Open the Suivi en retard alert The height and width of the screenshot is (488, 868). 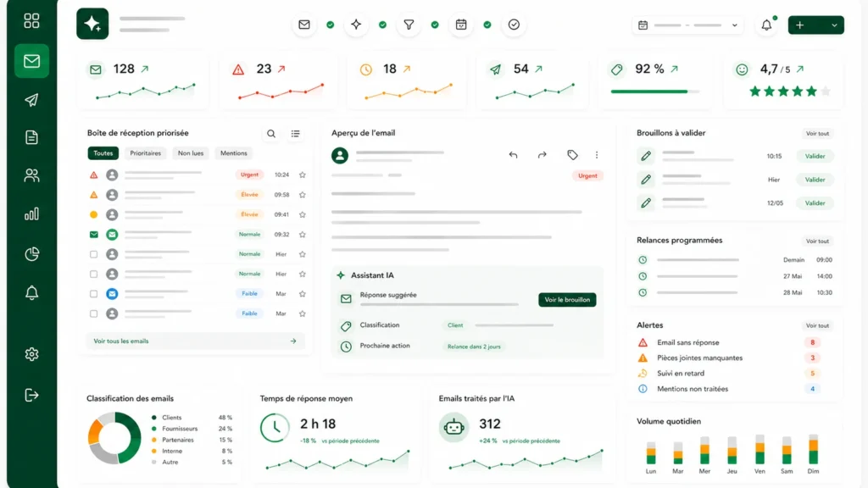[x=730, y=374]
